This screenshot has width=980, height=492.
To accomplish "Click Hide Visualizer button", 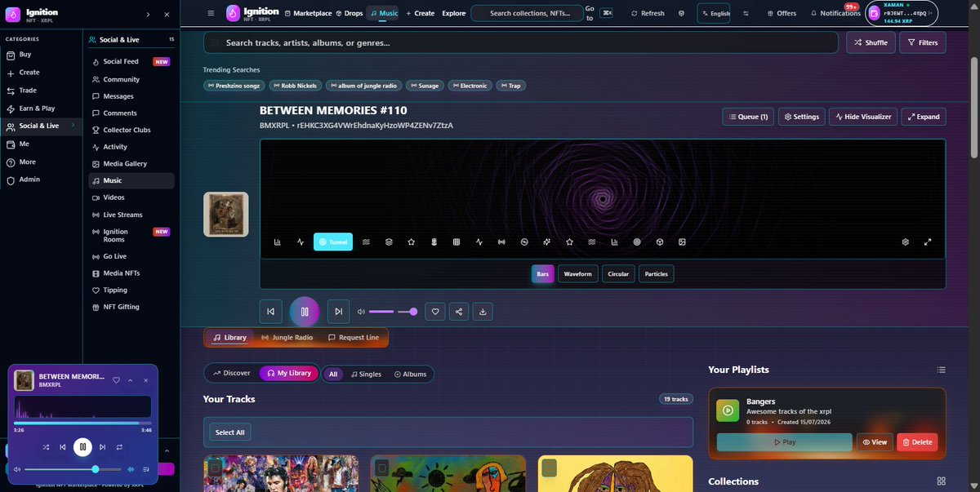I will coord(863,117).
